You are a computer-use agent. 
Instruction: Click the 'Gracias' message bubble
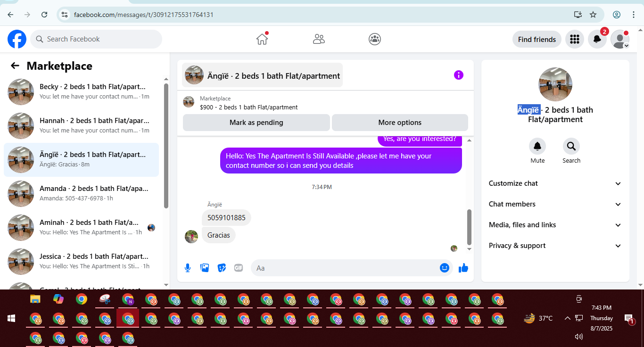point(219,235)
